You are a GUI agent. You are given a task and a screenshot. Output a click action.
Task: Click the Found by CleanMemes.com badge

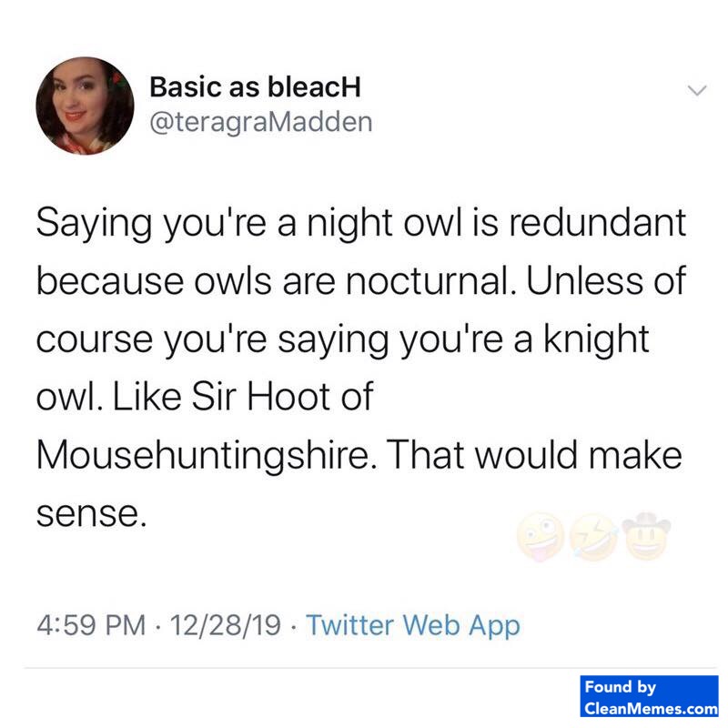click(649, 698)
